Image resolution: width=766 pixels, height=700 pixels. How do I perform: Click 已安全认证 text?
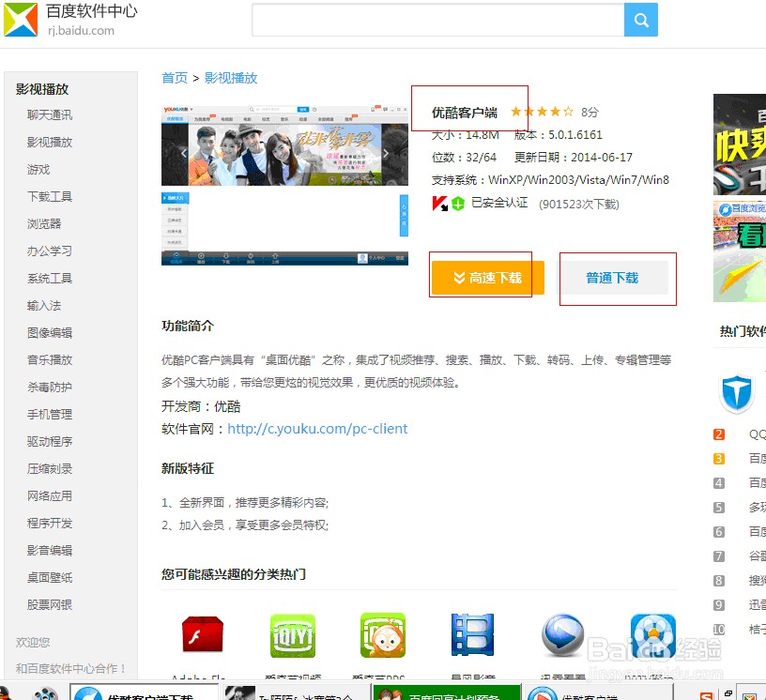point(499,203)
